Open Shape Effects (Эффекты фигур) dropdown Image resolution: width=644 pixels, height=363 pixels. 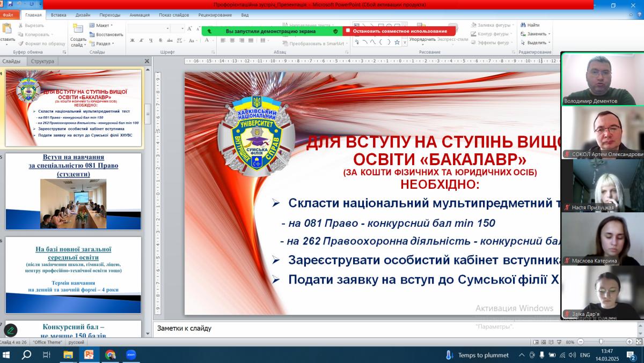click(492, 42)
